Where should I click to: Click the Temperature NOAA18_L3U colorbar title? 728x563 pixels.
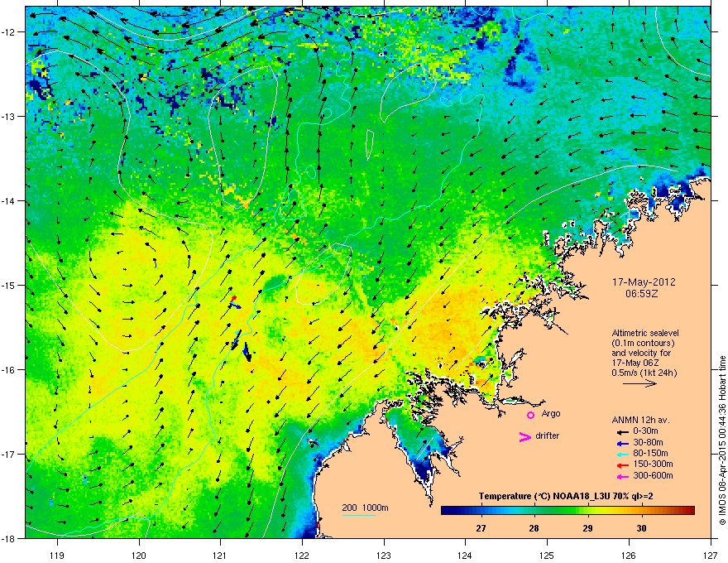coord(566,497)
